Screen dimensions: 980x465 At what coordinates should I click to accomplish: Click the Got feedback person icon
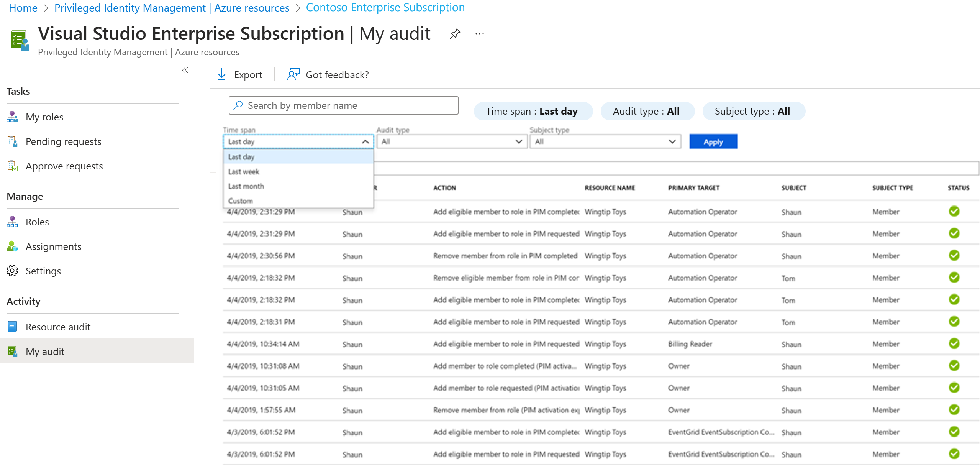293,74
